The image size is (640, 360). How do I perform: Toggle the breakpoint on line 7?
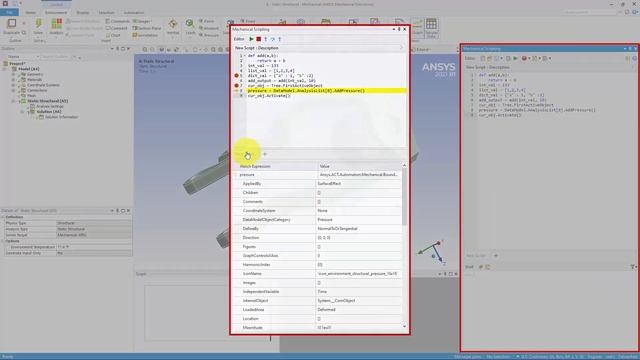coord(236,86)
